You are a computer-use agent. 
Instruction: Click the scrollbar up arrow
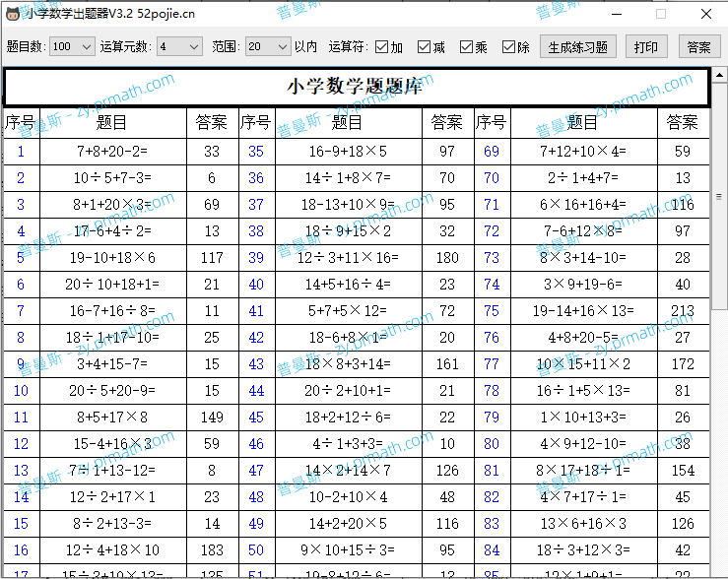pos(719,75)
